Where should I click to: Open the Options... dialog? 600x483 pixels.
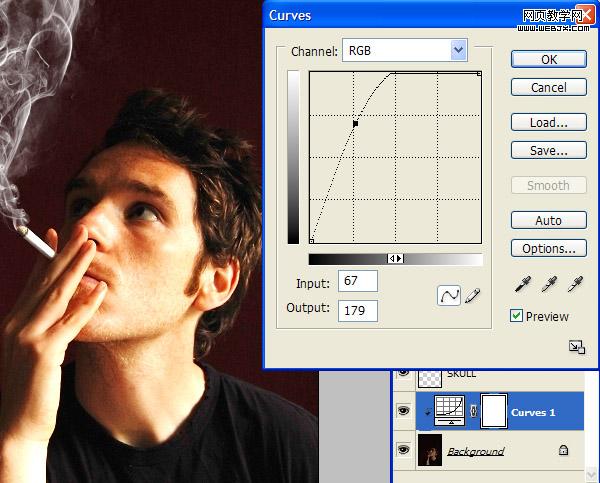(x=548, y=248)
